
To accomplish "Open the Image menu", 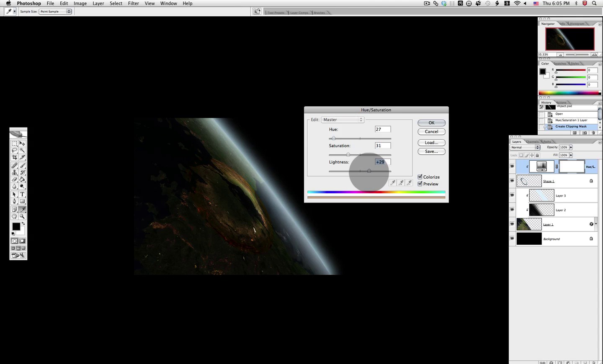I will tap(80, 3).
